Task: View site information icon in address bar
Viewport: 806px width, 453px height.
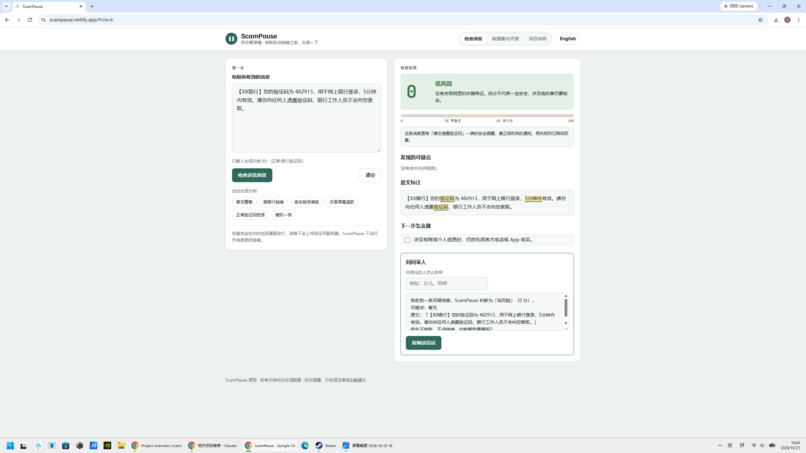Action: tap(43, 20)
